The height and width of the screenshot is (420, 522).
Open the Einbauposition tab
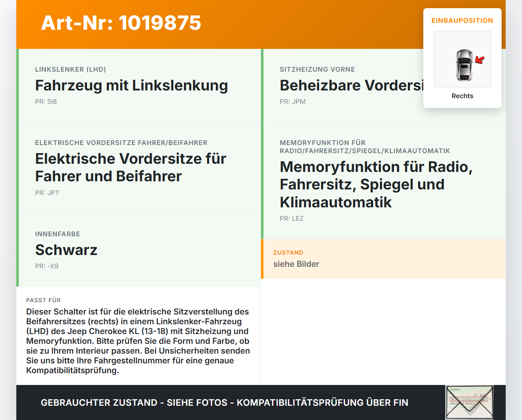[462, 20]
